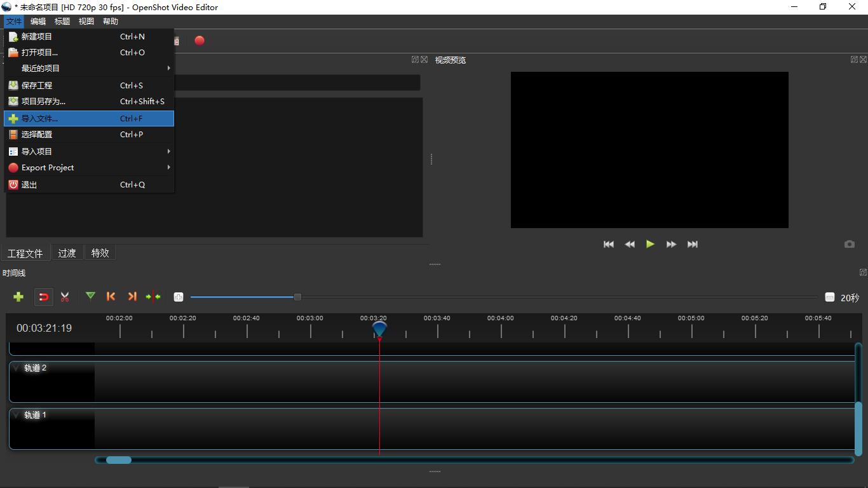Viewport: 868px width, 488px height.
Task: Switch to the 特效 tab
Action: [100, 253]
